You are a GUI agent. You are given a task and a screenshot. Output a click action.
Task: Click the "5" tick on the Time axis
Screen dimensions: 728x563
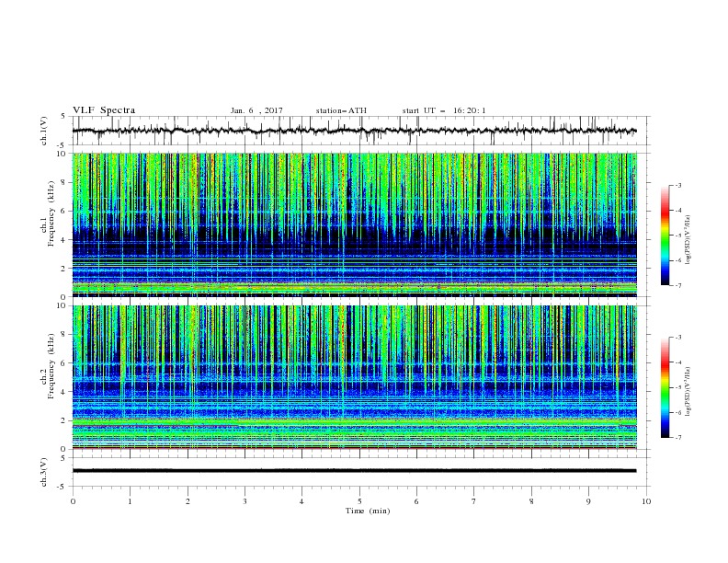[359, 501]
